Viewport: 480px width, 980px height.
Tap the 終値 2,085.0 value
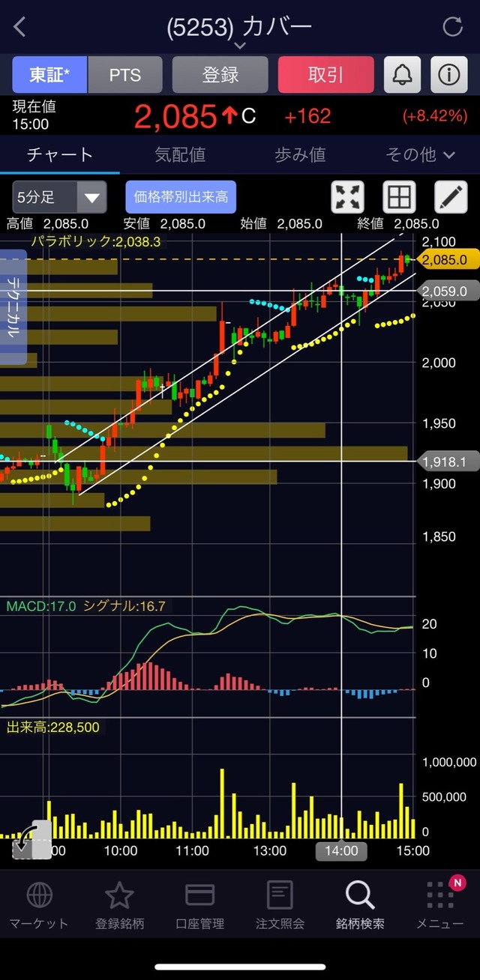[398, 223]
